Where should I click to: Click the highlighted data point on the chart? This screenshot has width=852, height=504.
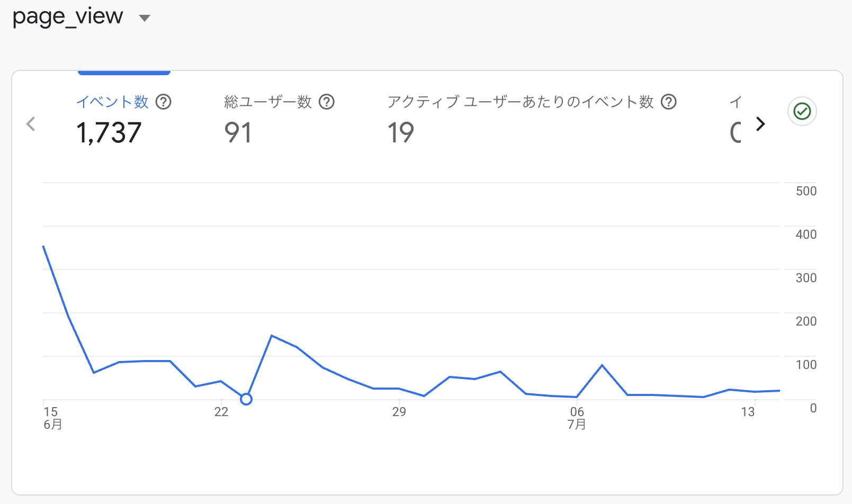[246, 399]
